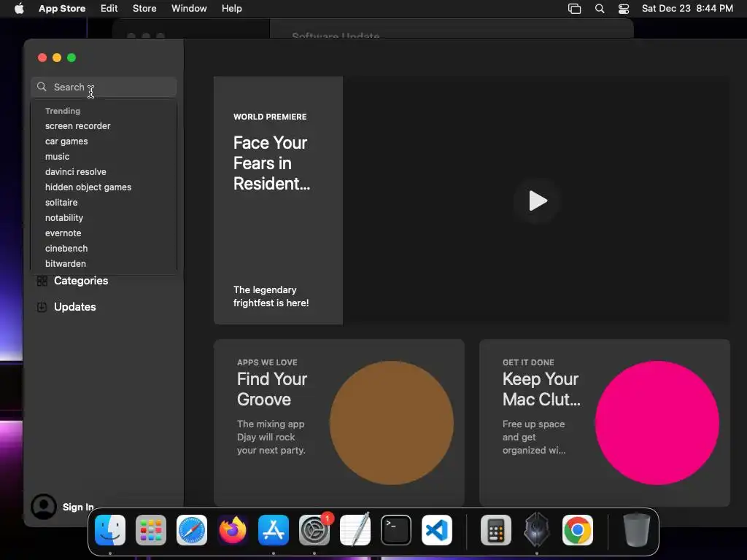The height and width of the screenshot is (560, 747).
Task: Open Control Center from menu bar
Action: click(624, 9)
